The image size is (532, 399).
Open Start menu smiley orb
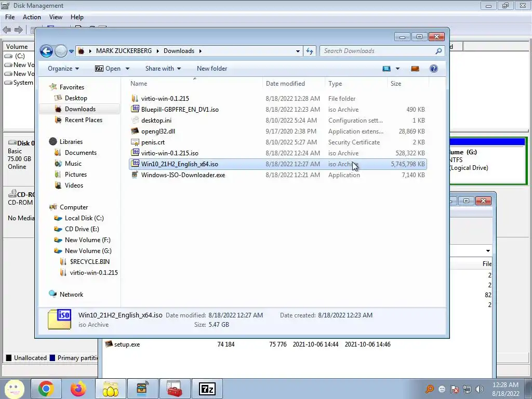pos(14,389)
